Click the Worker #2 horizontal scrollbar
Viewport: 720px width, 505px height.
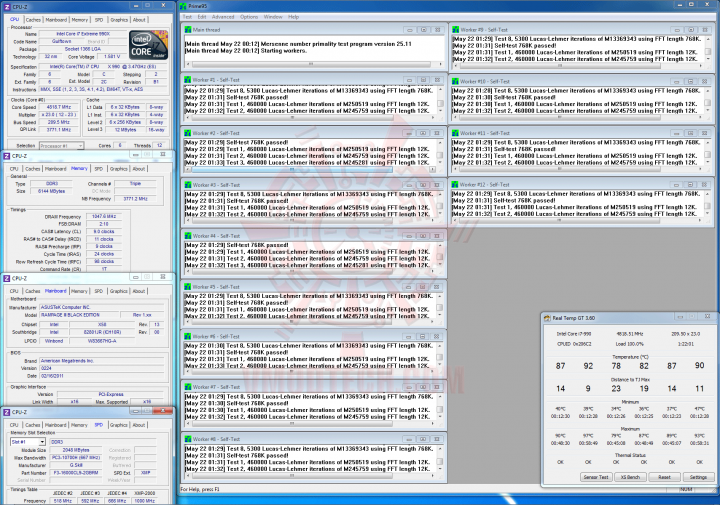309,169
